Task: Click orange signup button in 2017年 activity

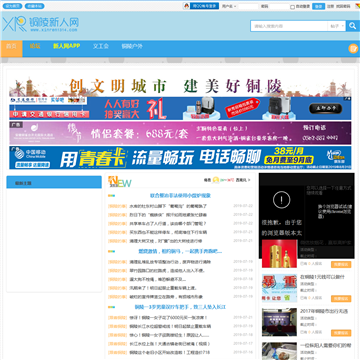Action: point(341,333)
